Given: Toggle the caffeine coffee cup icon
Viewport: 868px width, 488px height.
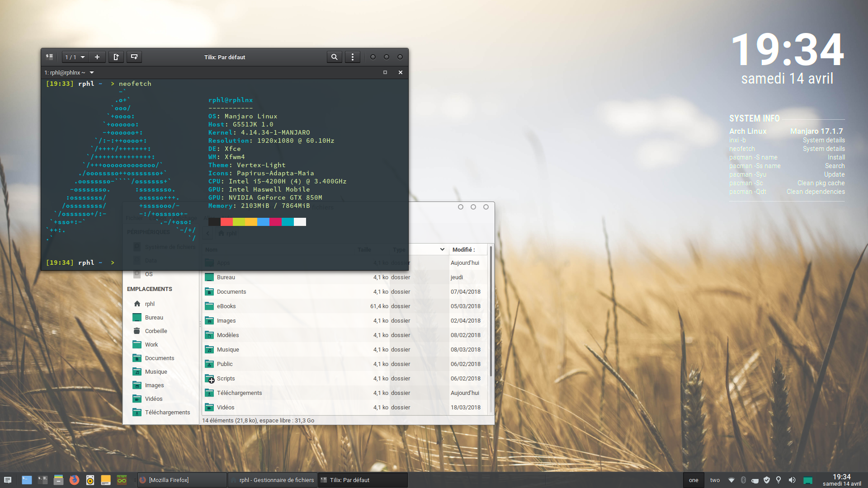Looking at the screenshot, I should [x=755, y=480].
